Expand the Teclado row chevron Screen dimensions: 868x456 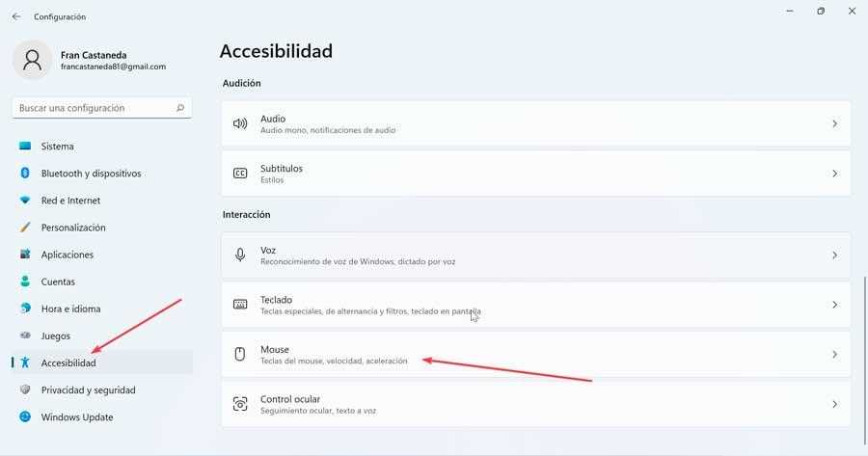pyautogui.click(x=834, y=305)
